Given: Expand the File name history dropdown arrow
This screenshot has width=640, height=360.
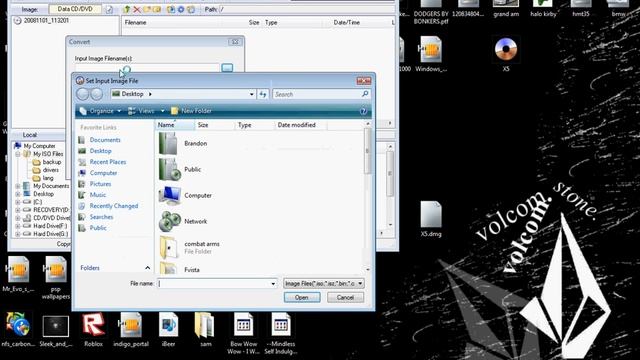Looking at the screenshot, I should pos(273,284).
